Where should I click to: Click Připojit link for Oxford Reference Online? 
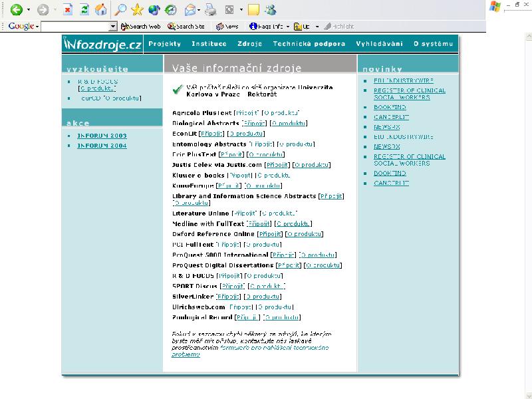pyautogui.click(x=270, y=234)
